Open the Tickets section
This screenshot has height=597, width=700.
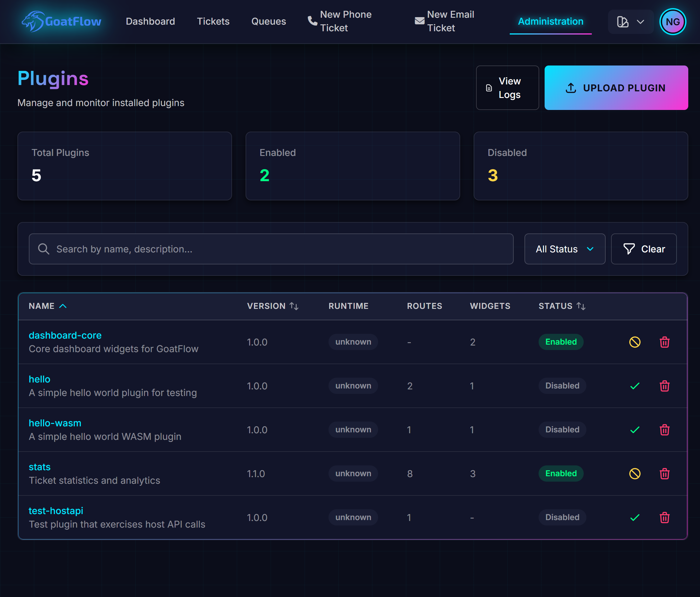tap(213, 21)
